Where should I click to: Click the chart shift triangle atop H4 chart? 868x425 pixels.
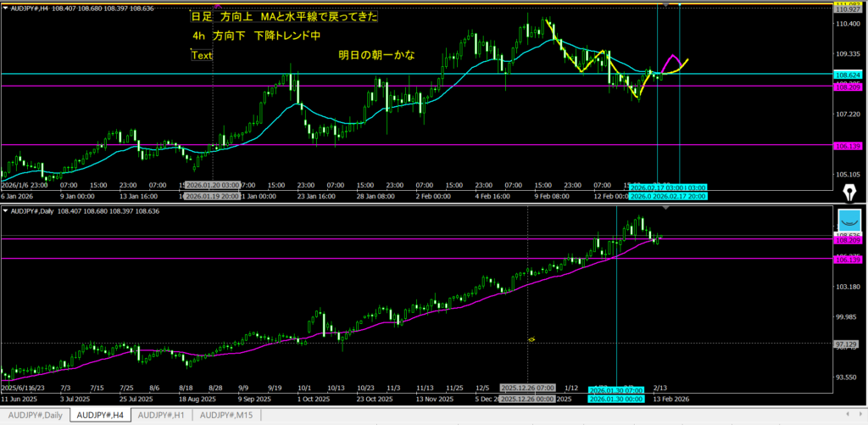pos(666,5)
